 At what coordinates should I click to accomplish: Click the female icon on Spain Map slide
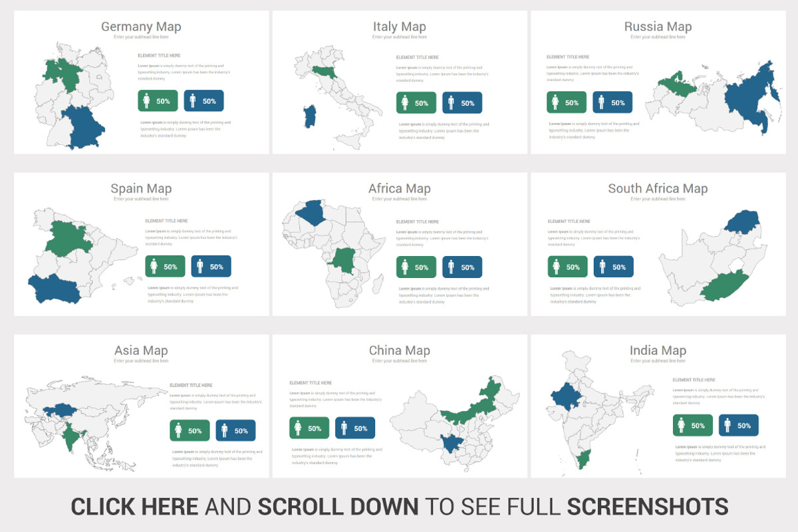pos(154,267)
